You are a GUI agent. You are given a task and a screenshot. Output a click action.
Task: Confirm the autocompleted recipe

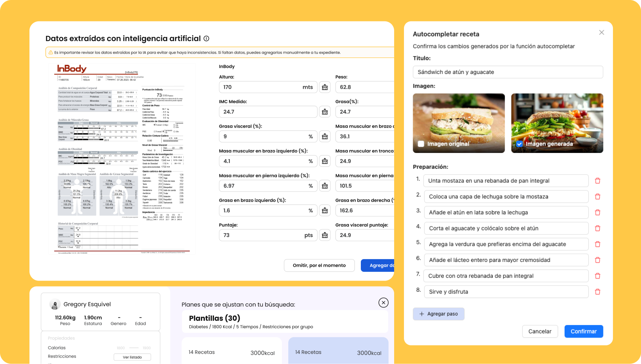click(583, 331)
